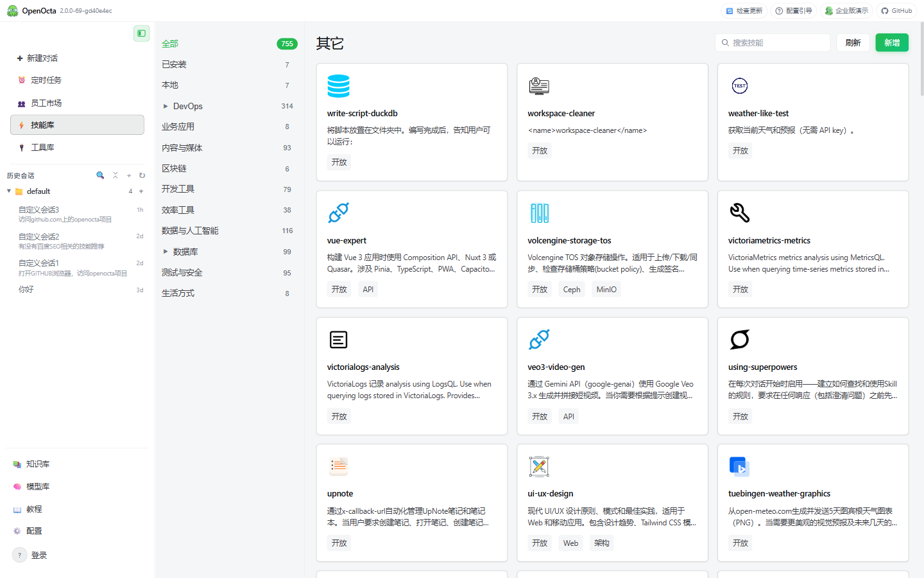The image size is (924, 578).
Task: Click Web tag on ui-ux-design card
Action: coord(570,543)
